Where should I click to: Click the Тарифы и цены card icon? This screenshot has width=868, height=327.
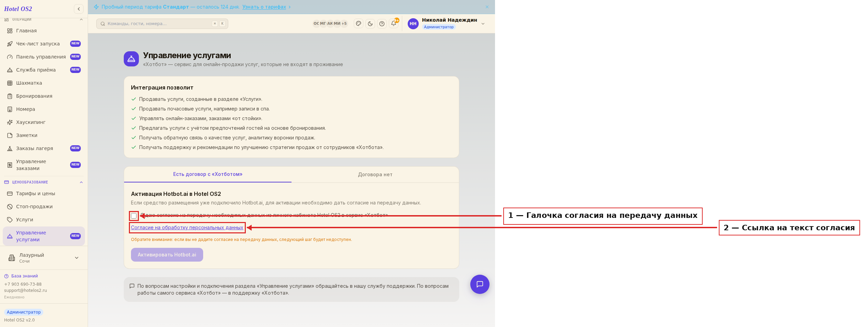pyautogui.click(x=10, y=193)
